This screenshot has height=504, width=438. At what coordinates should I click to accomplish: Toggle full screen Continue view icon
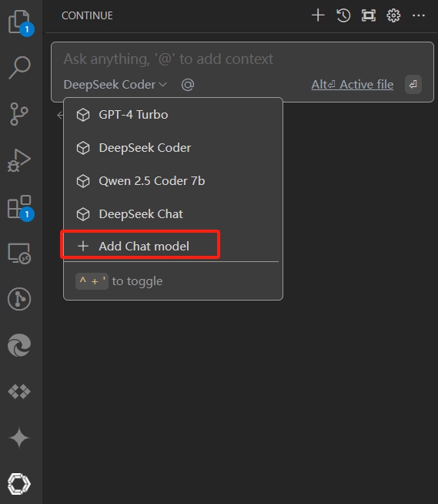(368, 15)
